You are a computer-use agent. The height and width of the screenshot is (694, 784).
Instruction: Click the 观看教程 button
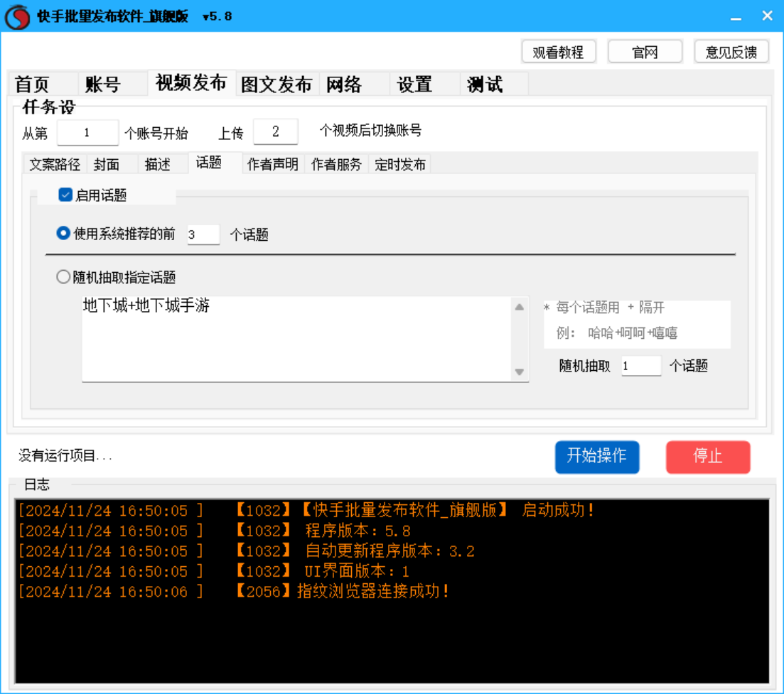[559, 52]
